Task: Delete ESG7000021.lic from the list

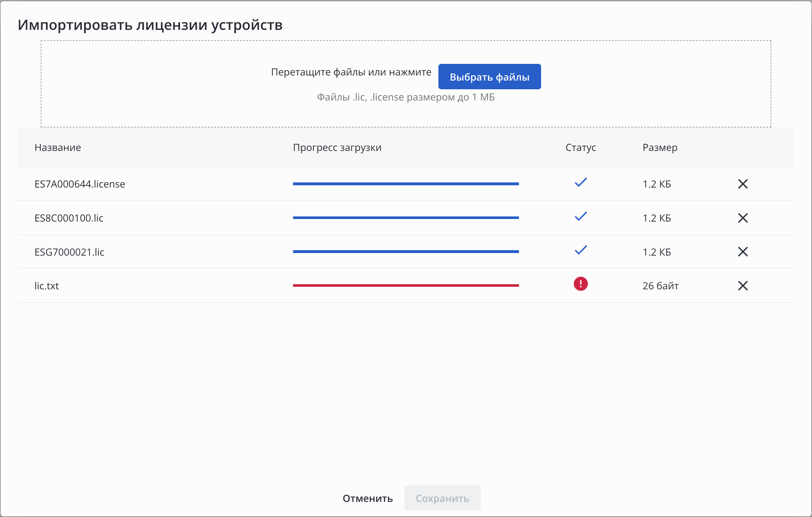Action: [x=743, y=252]
